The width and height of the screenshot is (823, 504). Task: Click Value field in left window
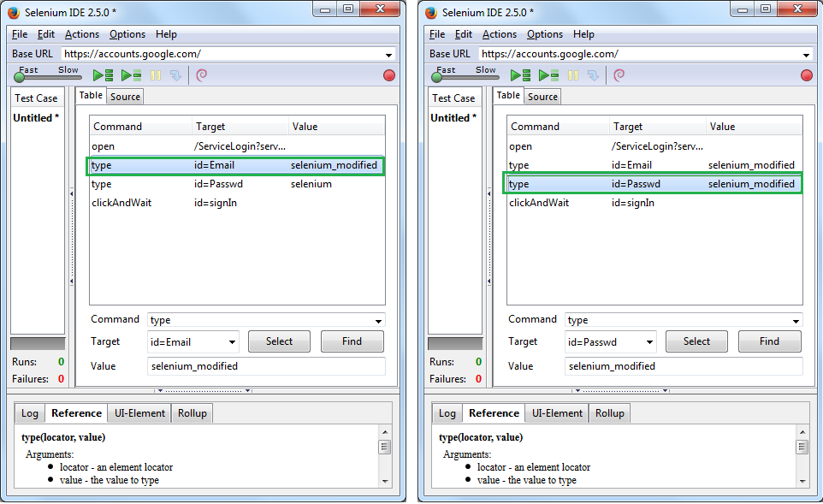(x=267, y=366)
